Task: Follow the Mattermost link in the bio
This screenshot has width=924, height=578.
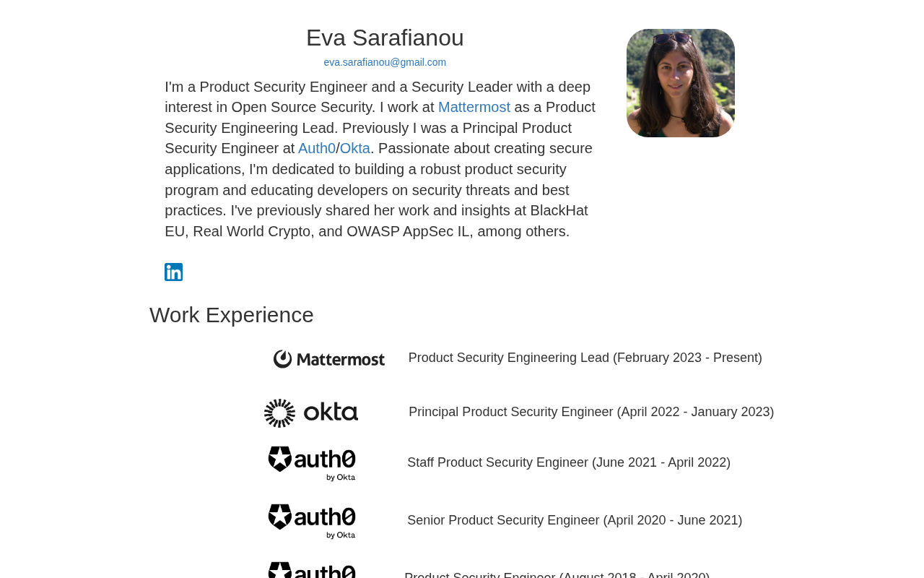Action: (474, 108)
